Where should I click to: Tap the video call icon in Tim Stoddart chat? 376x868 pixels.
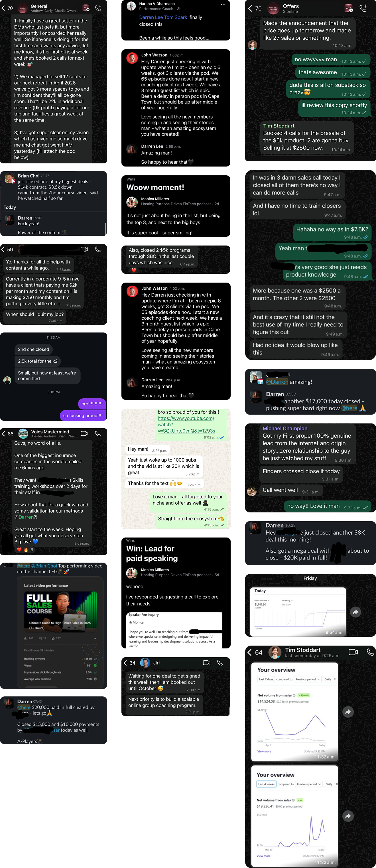click(x=353, y=652)
